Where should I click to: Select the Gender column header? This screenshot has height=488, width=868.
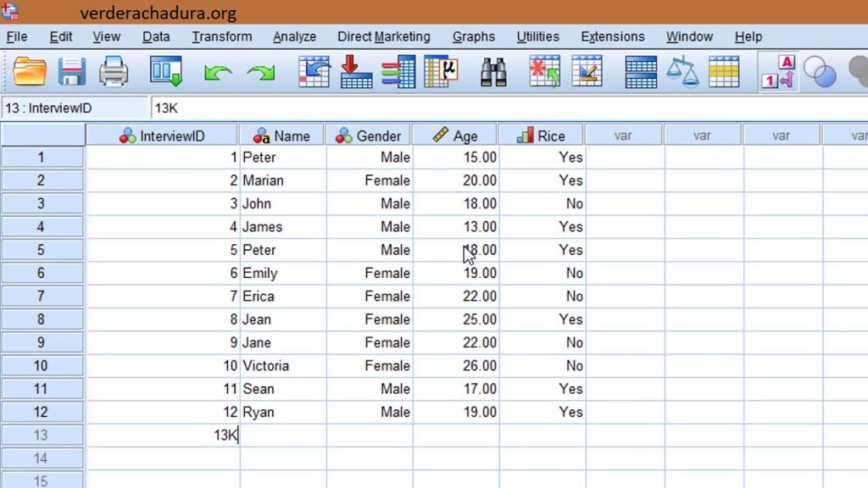click(x=368, y=136)
